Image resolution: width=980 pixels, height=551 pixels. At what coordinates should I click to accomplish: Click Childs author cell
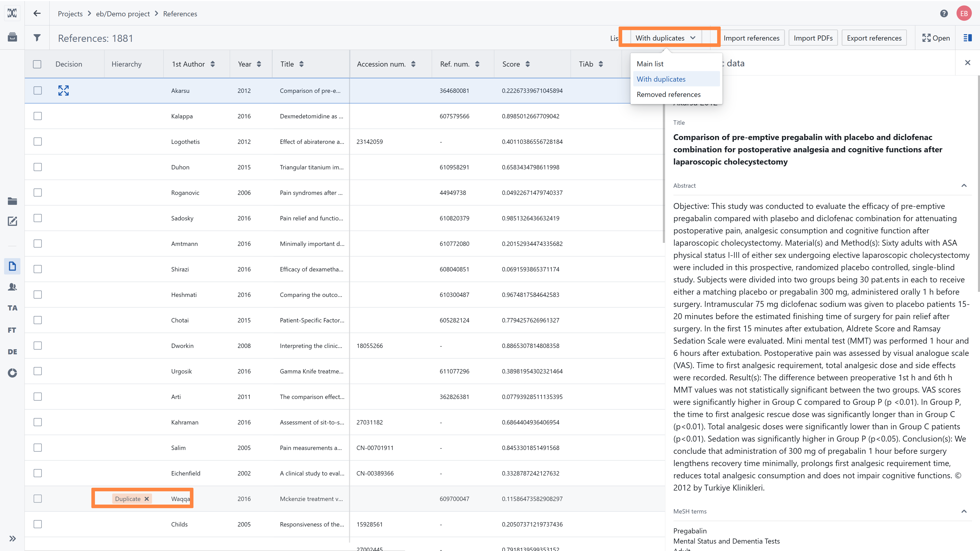(179, 524)
